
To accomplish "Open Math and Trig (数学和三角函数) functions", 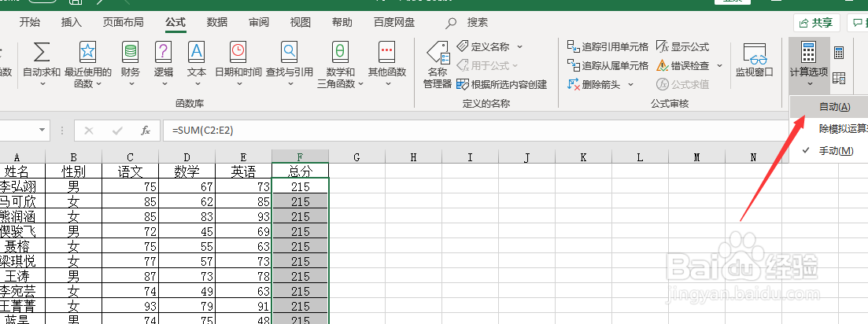I will click(341, 64).
